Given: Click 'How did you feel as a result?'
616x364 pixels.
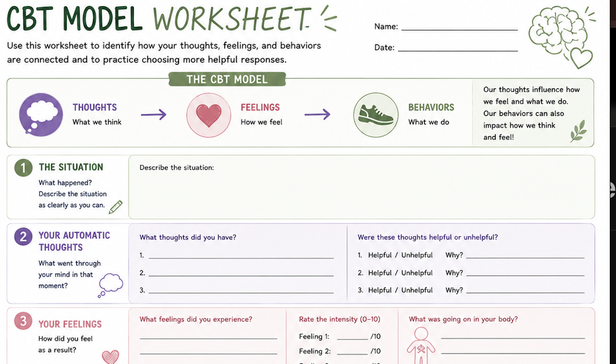Looking at the screenshot, I should pyautogui.click(x=66, y=345).
